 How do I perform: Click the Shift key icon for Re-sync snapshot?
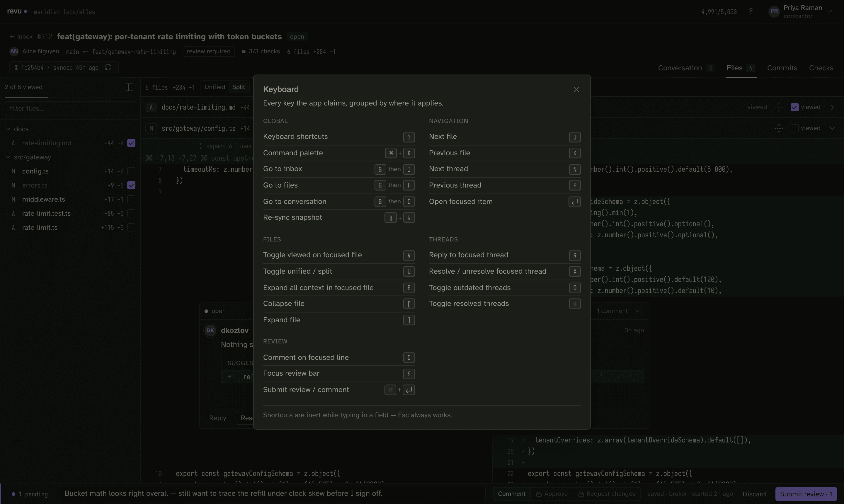pyautogui.click(x=391, y=218)
